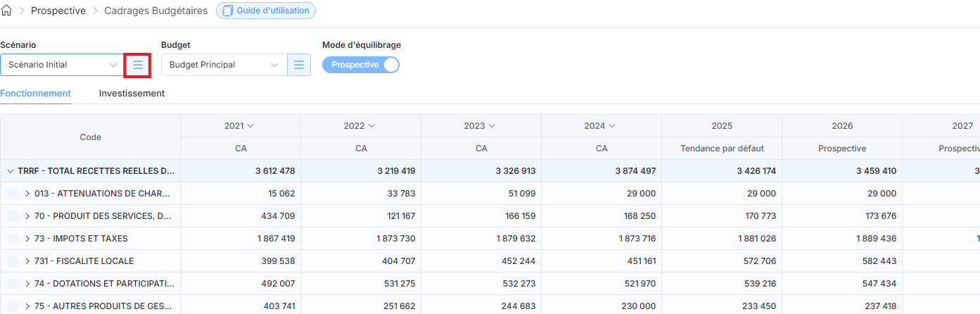Switch to the Investissement tab
Image resolution: width=980 pixels, height=314 pixels.
pyautogui.click(x=132, y=93)
